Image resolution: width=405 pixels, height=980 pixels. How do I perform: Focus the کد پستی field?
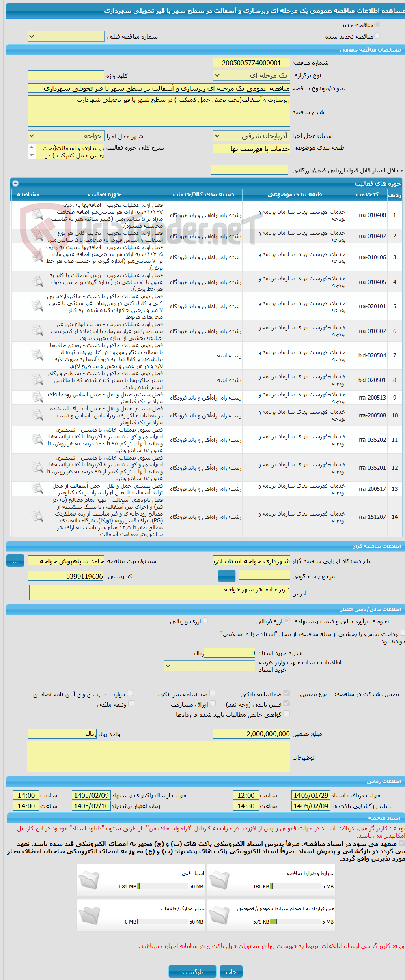click(66, 576)
